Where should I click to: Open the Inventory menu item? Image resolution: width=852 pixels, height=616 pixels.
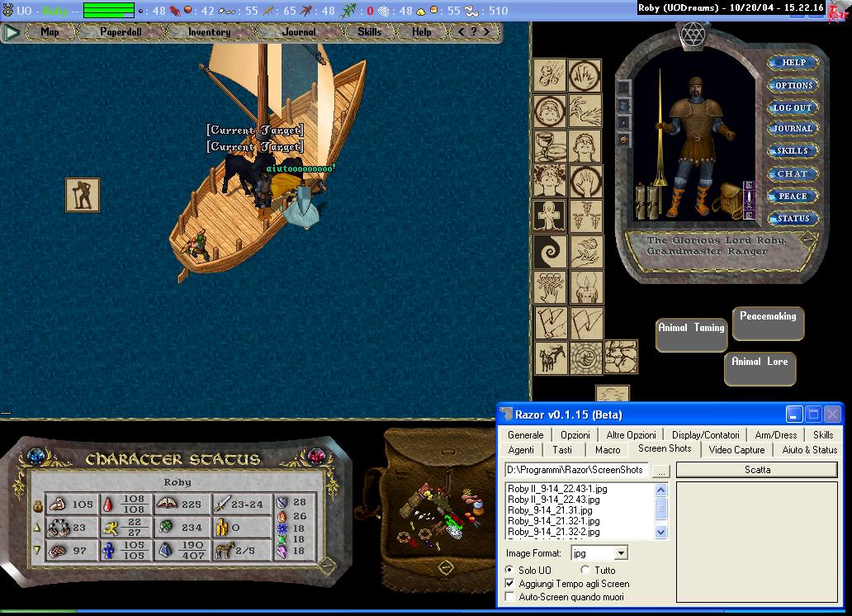pos(209,31)
